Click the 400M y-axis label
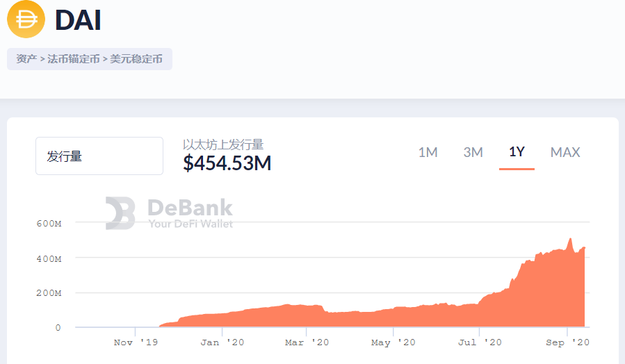The image size is (625, 364). (x=49, y=259)
